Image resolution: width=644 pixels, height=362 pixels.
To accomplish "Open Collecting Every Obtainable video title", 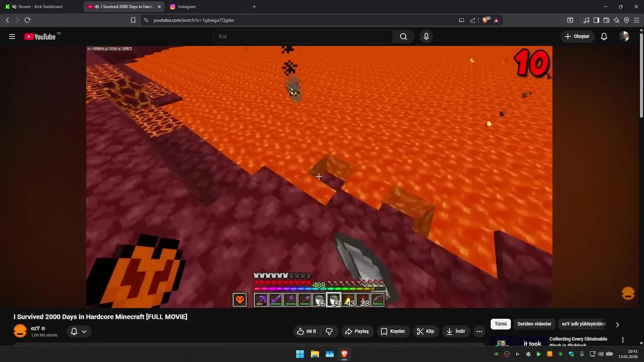I will point(578,342).
